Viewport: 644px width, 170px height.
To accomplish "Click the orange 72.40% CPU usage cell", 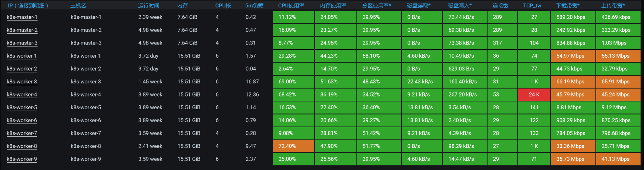I will (293, 146).
